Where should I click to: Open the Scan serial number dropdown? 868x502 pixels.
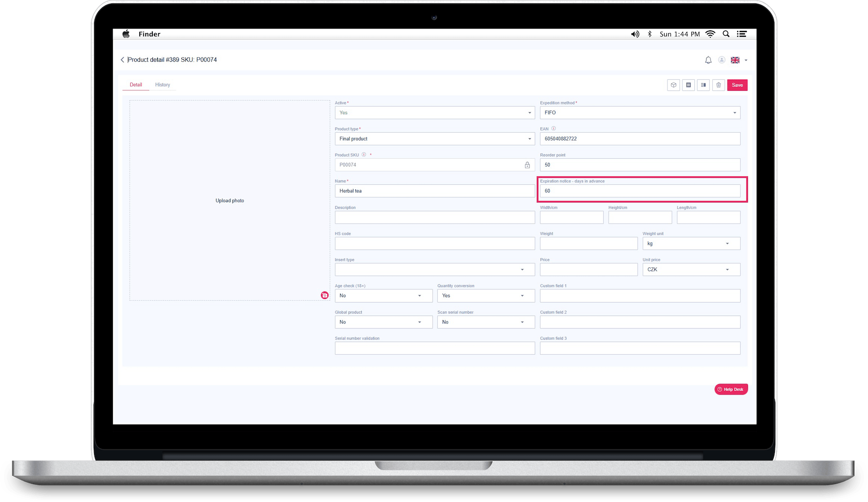(486, 322)
